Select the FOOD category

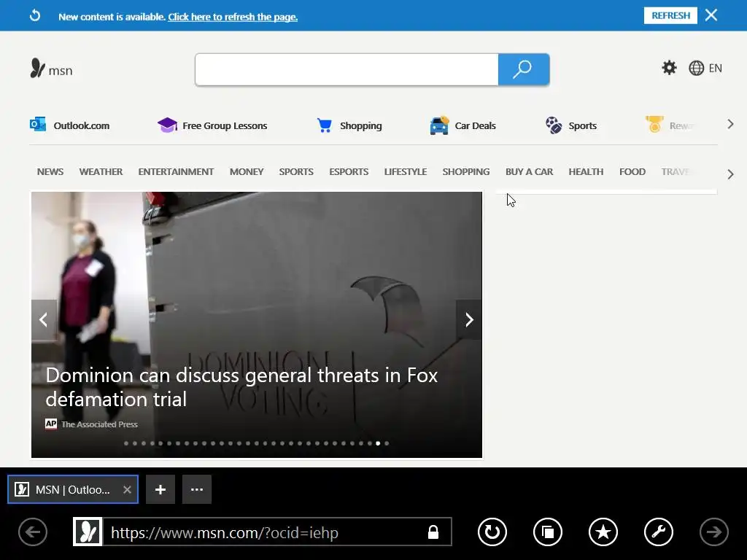point(632,171)
